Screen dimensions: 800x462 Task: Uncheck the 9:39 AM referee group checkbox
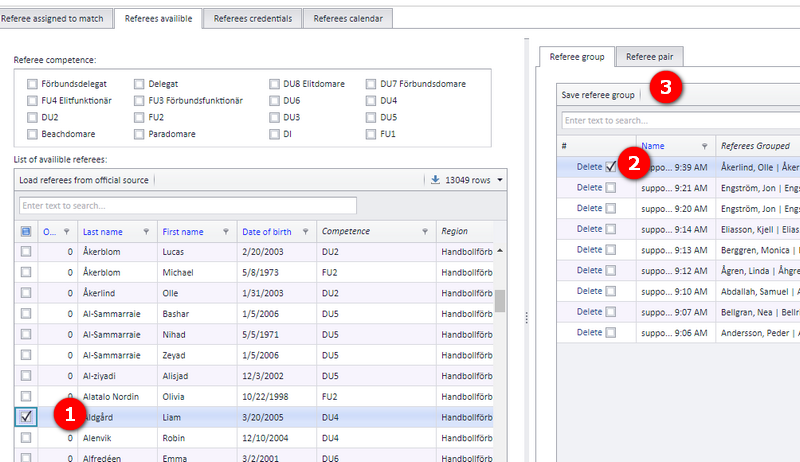point(611,167)
